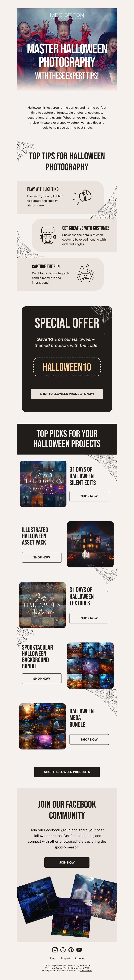The image size is (134, 980).
Task: Click the haunted house asset pack thumbnail
Action: [90, 544]
